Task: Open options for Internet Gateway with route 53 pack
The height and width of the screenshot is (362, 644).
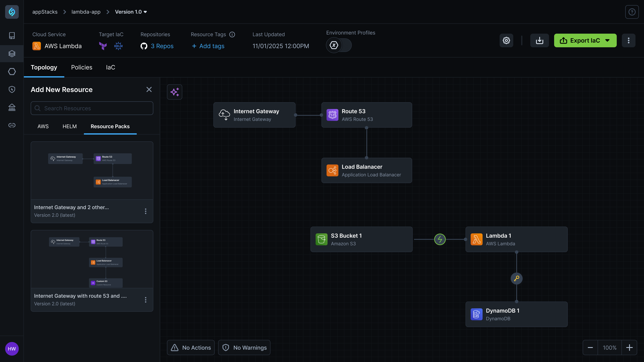Action: [145, 300]
